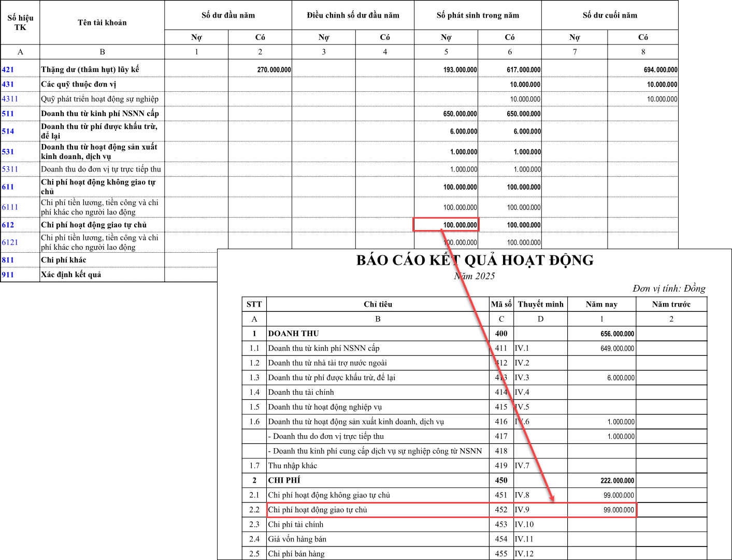Select the highlighted 99.000.000 value in row 2.2
This screenshot has height=560, width=732.
point(602,510)
